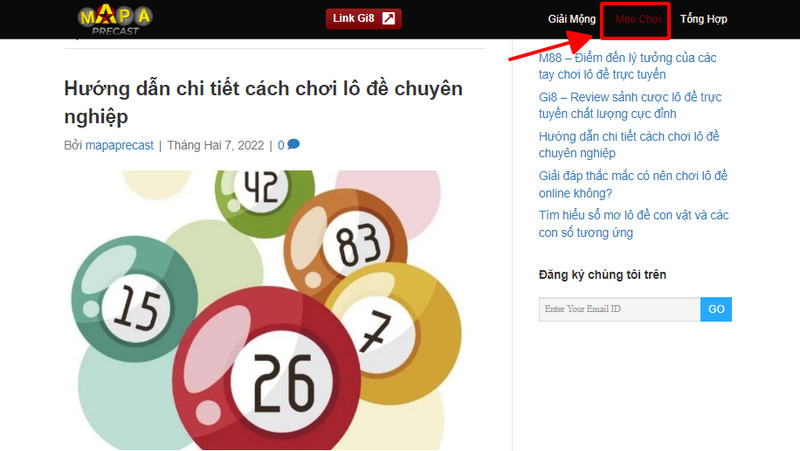Viewport: 800px width, 451px height.
Task: Open the Gi8 review sảnh cược link
Action: pyautogui.click(x=630, y=105)
